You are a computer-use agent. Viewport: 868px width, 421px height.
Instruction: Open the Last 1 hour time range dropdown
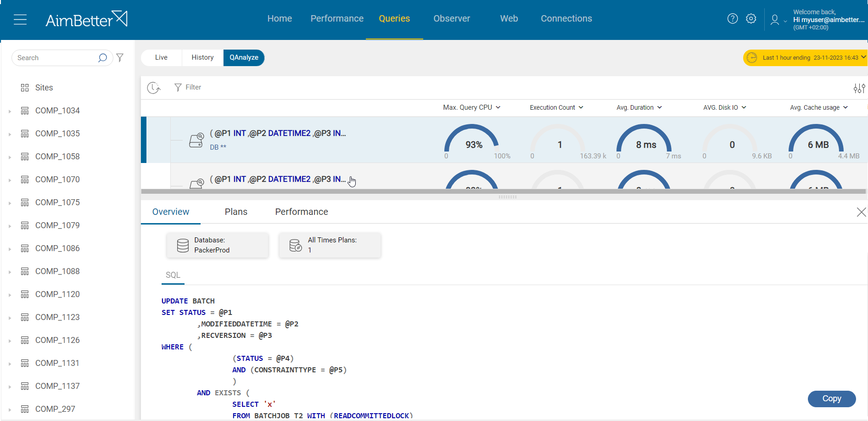[806, 58]
